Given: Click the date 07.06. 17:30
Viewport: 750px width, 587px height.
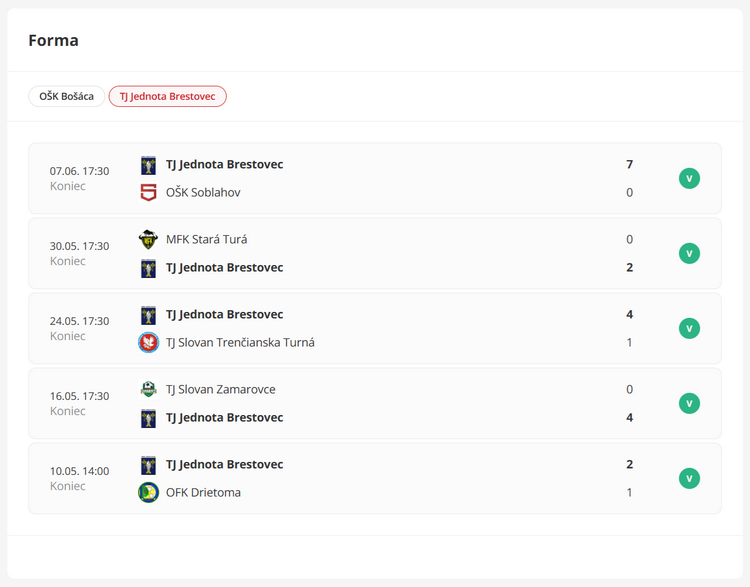Looking at the screenshot, I should point(79,171).
